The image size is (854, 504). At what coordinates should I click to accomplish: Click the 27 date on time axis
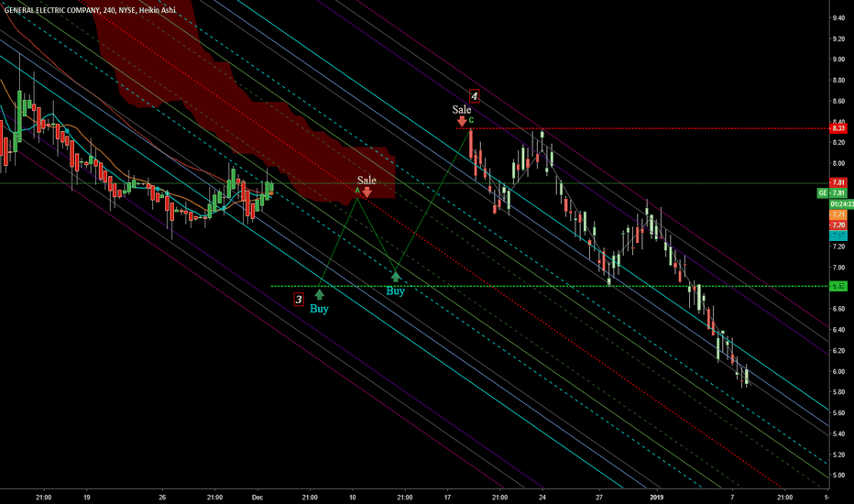click(x=599, y=497)
